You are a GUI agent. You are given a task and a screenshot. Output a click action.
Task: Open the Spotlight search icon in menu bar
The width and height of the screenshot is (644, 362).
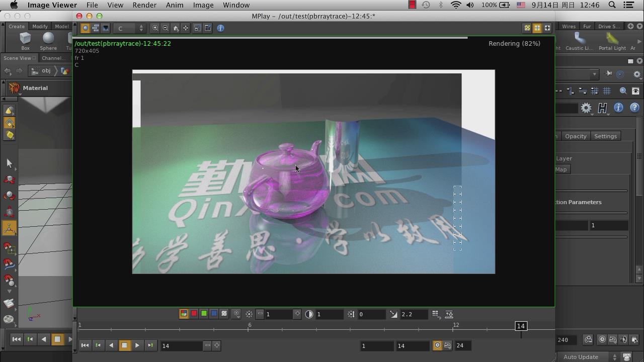[612, 5]
